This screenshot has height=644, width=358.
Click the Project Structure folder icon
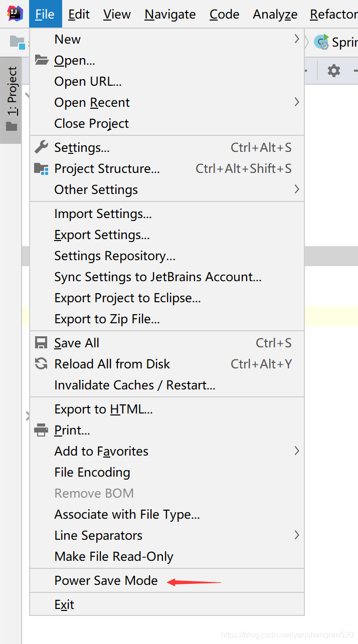41,168
